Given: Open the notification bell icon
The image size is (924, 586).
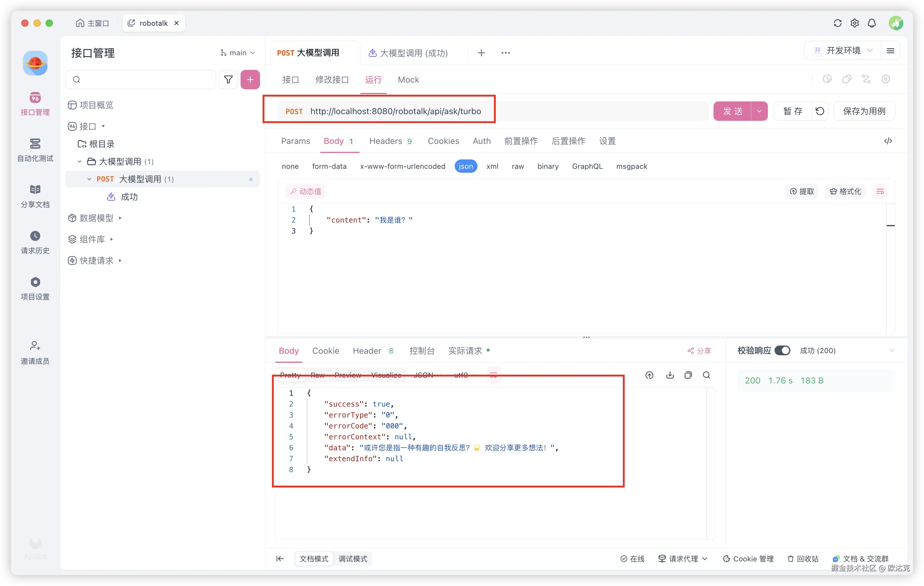Looking at the screenshot, I should 872,23.
